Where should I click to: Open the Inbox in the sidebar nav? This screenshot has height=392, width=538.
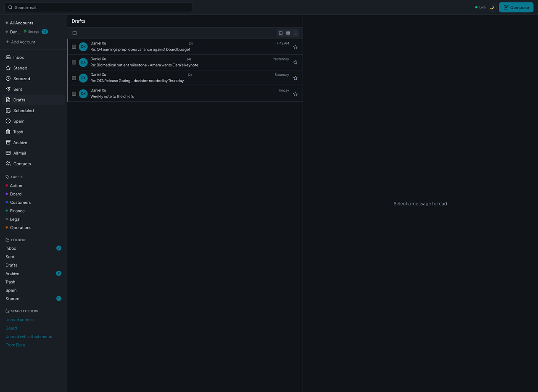(34, 57)
